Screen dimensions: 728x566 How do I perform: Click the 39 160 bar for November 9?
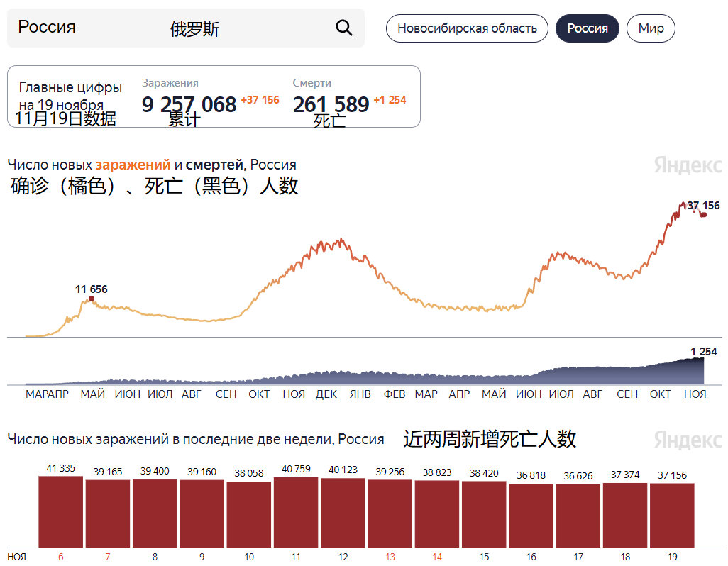pyautogui.click(x=202, y=514)
